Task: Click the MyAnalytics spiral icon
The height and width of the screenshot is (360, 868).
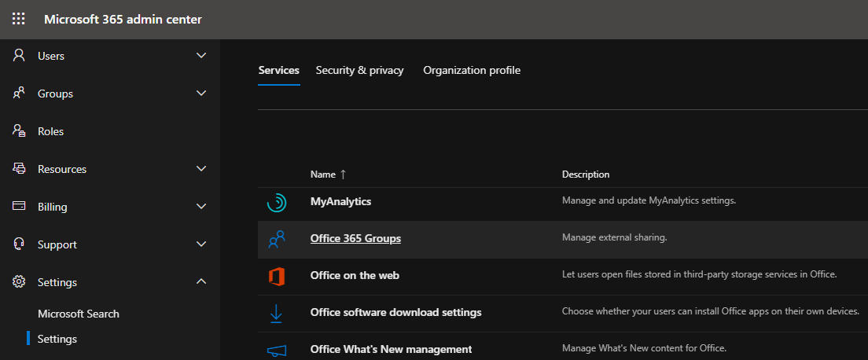Action: coord(276,203)
